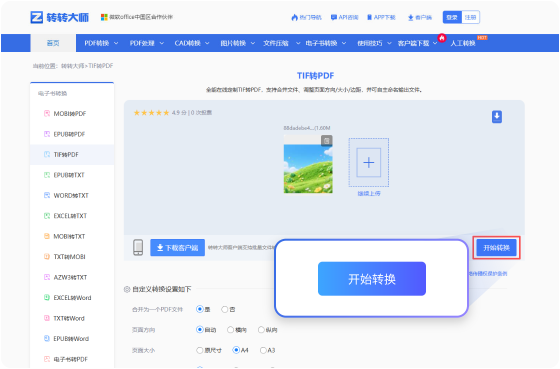
Task: Select 否 for 合并为一个PDF文件
Action: coord(224,309)
